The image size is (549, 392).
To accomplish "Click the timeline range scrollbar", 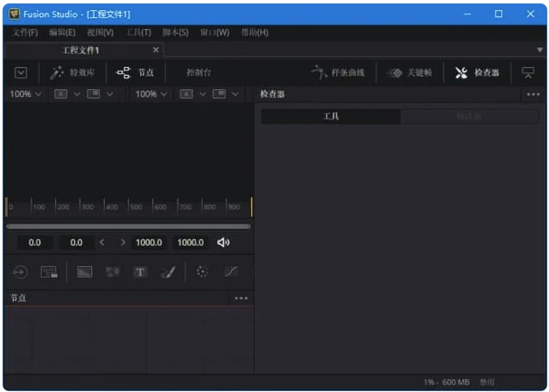I will coord(129,226).
